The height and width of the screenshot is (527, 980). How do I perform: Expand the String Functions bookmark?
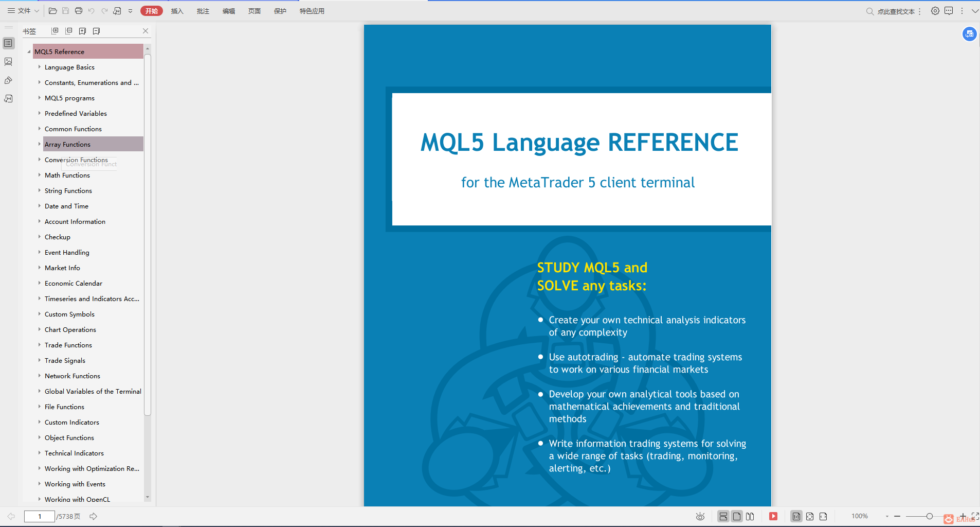coord(39,190)
